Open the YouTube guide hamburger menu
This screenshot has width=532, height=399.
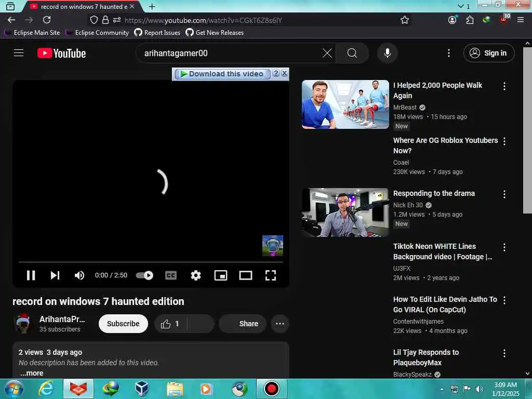pos(19,53)
